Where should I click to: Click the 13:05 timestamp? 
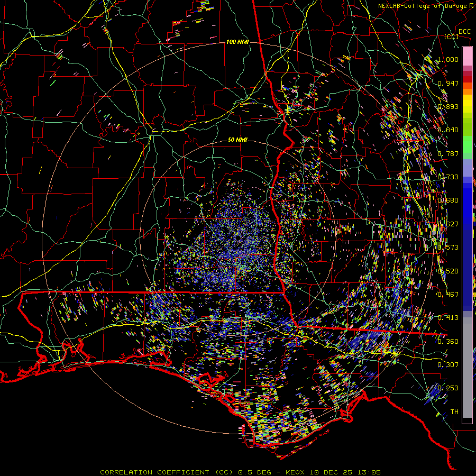pyautogui.click(x=368, y=472)
